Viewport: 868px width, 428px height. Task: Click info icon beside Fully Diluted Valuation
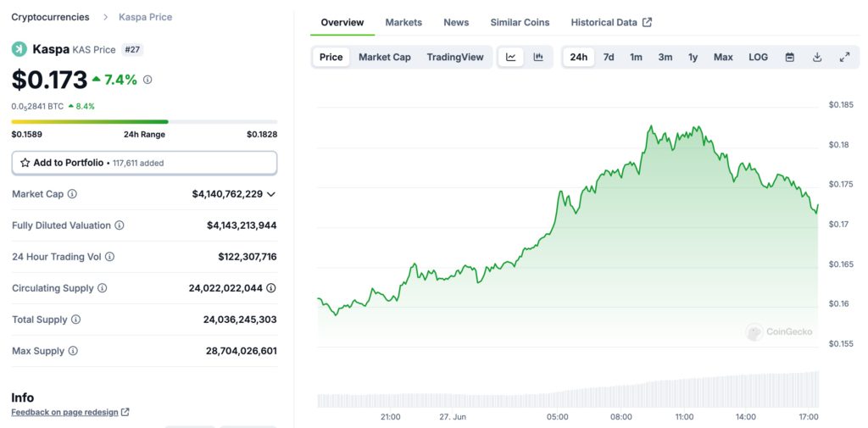coord(120,225)
